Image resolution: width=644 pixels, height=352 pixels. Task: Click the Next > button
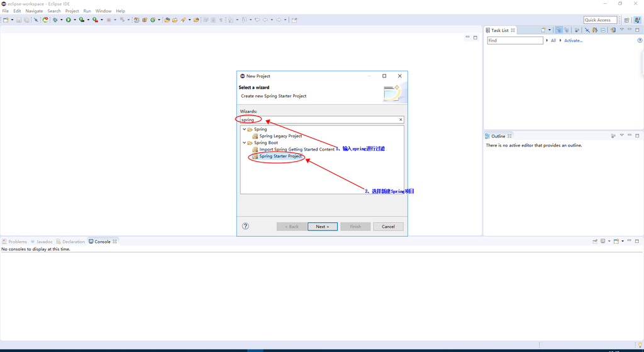point(323,227)
